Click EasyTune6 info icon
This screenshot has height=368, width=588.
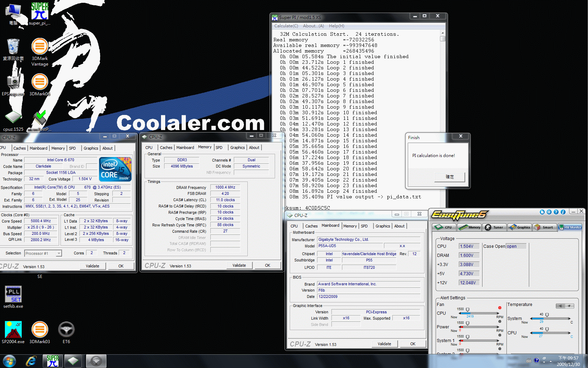tap(563, 212)
